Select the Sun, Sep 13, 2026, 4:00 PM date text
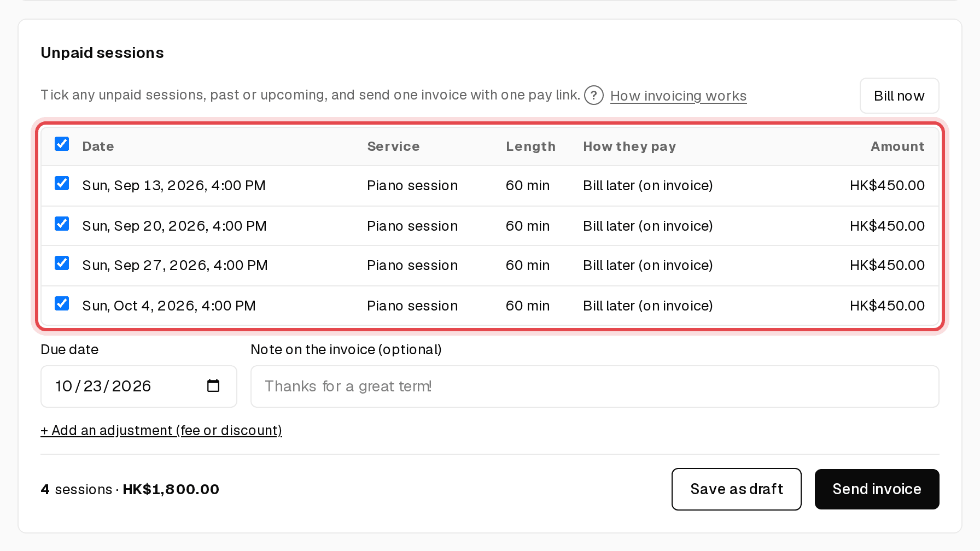The height and width of the screenshot is (551, 980). coord(174,186)
